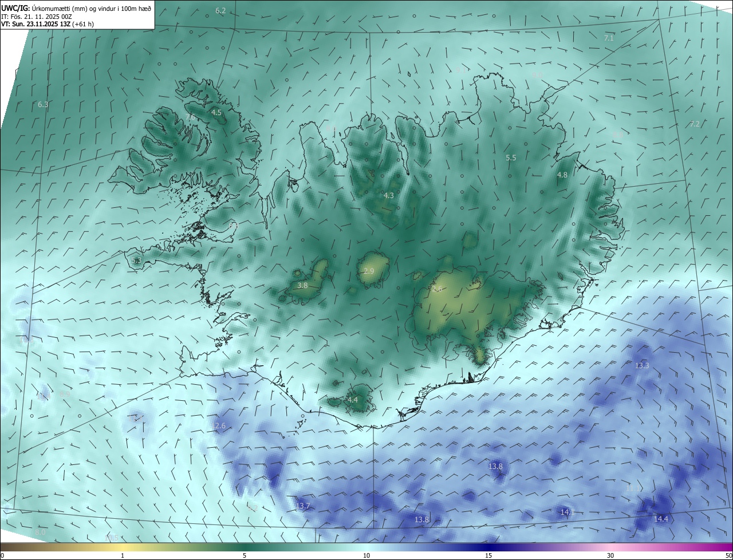Click the colour scale tick label 5
733x560 pixels.
click(245, 555)
